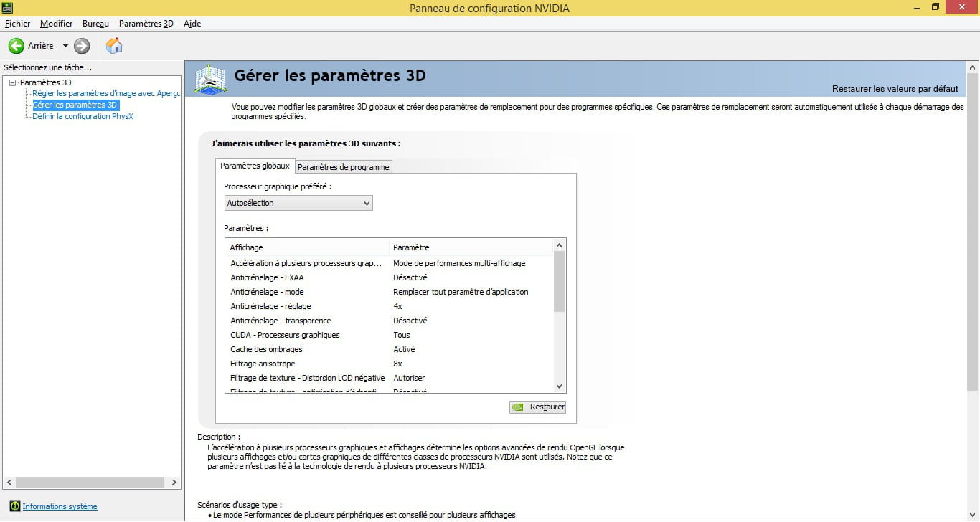This screenshot has width=980, height=522.
Task: Select the Anticrénelage - mode row
Action: tap(390, 292)
